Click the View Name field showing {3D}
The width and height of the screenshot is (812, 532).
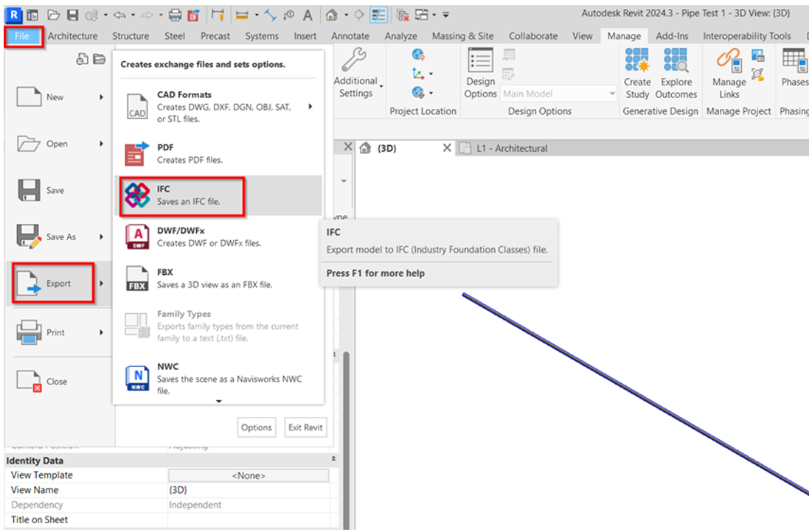click(249, 490)
